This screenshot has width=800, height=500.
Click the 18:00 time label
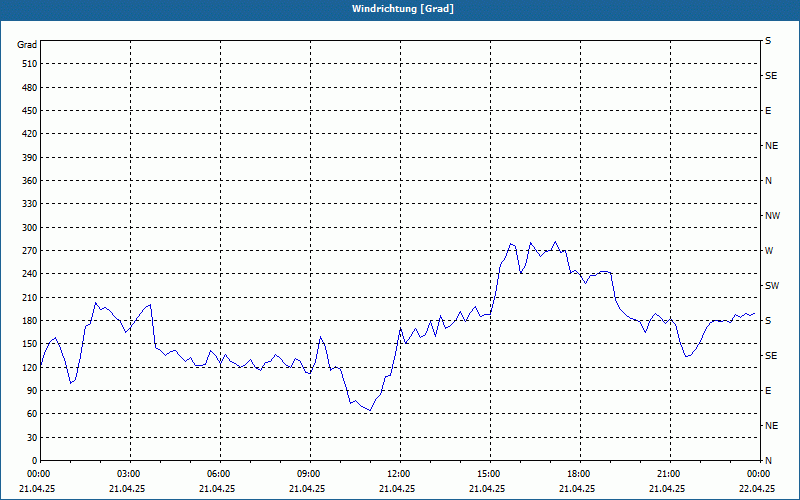pos(577,474)
